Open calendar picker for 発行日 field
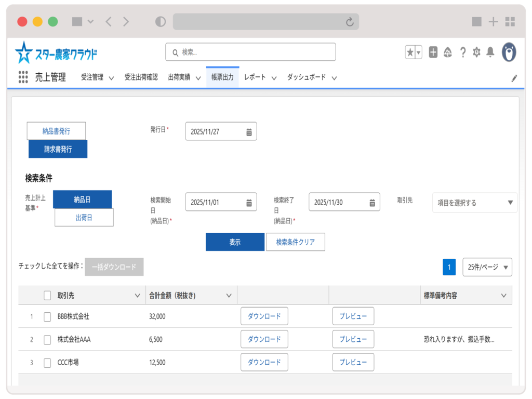 click(x=249, y=132)
